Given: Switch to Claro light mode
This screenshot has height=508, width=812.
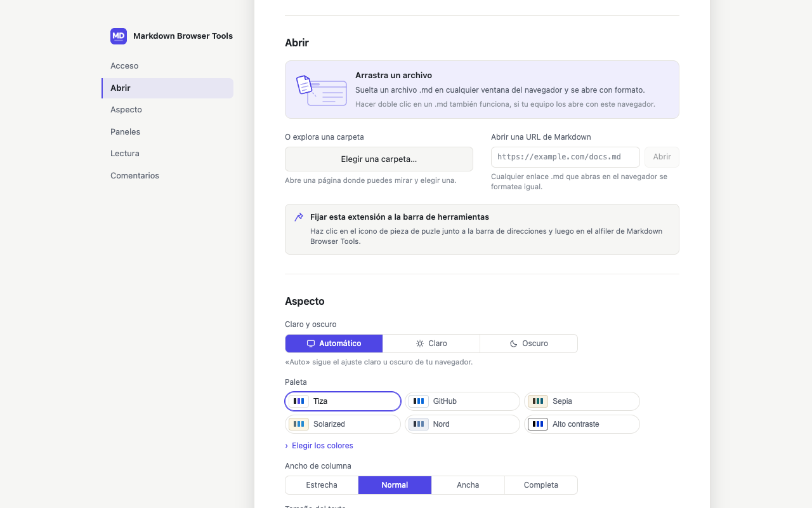Looking at the screenshot, I should click(431, 344).
